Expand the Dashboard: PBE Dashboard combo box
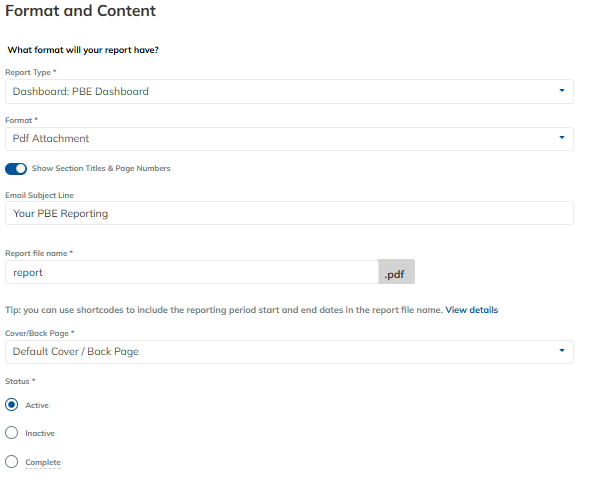This screenshot has width=592, height=478. pyautogui.click(x=289, y=91)
